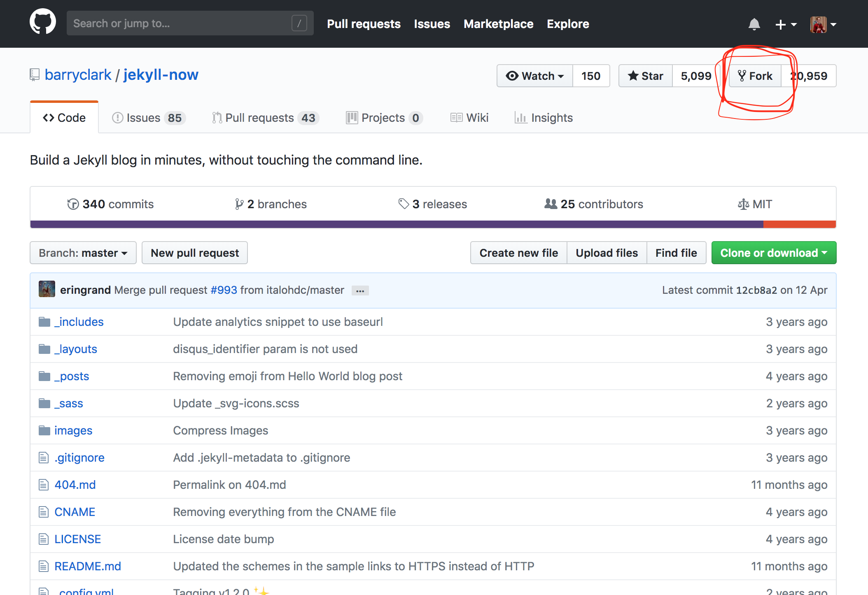The image size is (868, 595).
Task: Open jekyll-now repository link
Action: tap(161, 75)
